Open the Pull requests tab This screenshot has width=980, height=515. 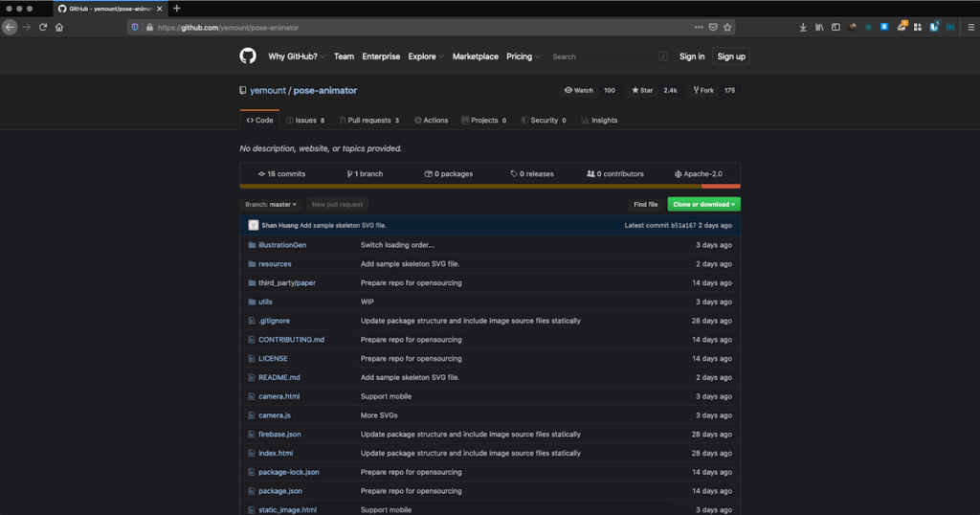(x=368, y=121)
